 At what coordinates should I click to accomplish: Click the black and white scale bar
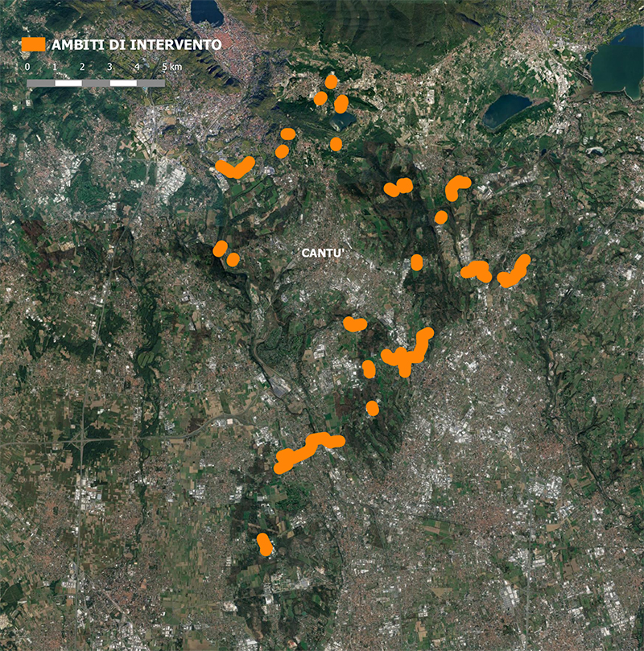coord(96,83)
